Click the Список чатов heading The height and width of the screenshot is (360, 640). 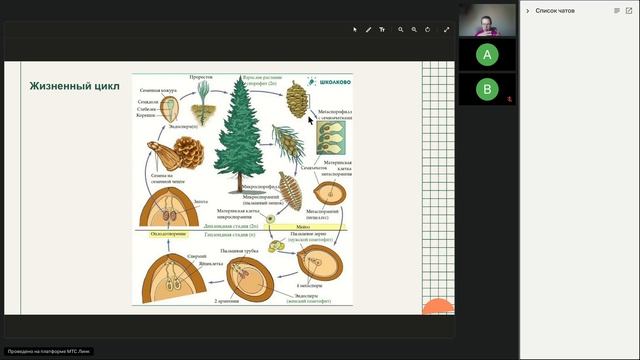click(x=555, y=11)
